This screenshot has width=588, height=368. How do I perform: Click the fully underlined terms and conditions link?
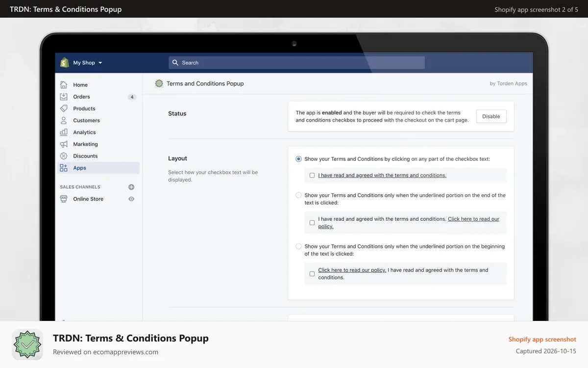point(382,175)
